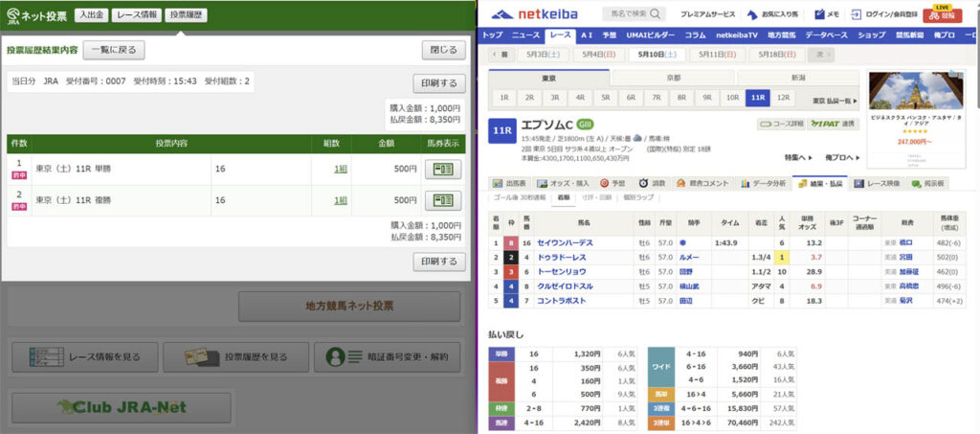Click the netkeiba logo
Screen dimensions: 980x434
click(x=535, y=13)
